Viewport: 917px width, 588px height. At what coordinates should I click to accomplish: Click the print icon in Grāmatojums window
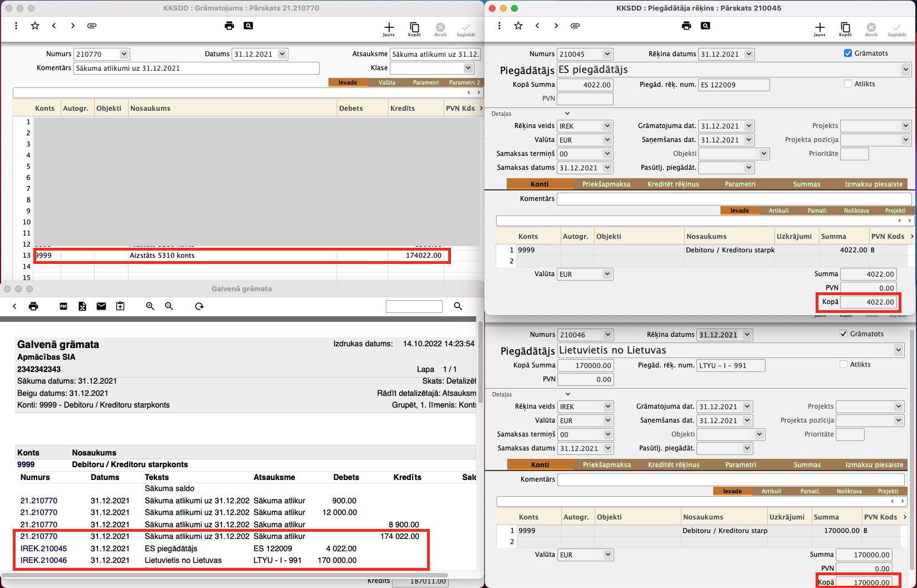tap(229, 26)
